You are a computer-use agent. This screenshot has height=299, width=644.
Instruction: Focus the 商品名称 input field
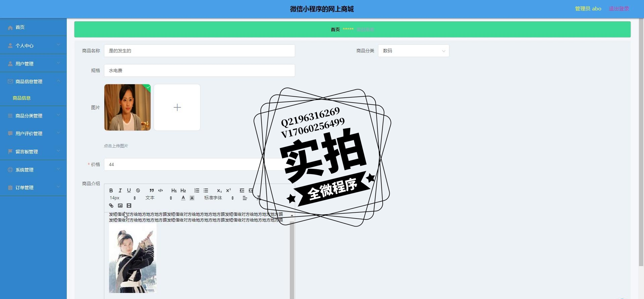point(199,51)
